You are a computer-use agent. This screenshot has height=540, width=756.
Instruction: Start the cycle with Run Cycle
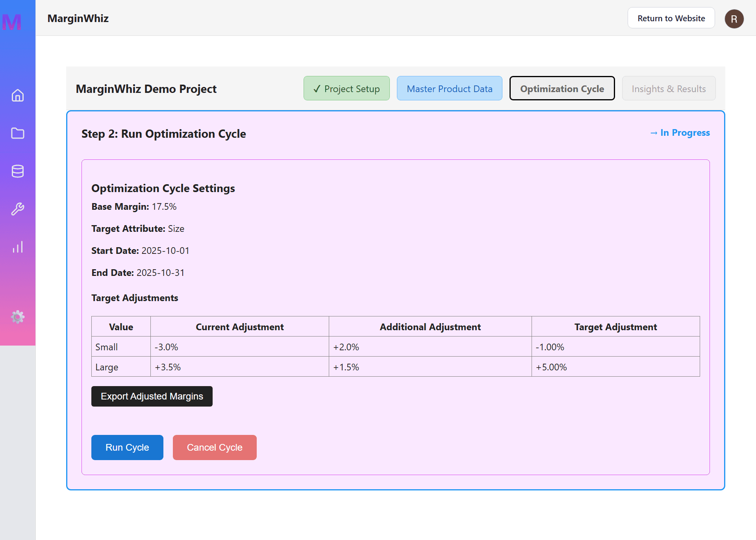pyautogui.click(x=127, y=448)
